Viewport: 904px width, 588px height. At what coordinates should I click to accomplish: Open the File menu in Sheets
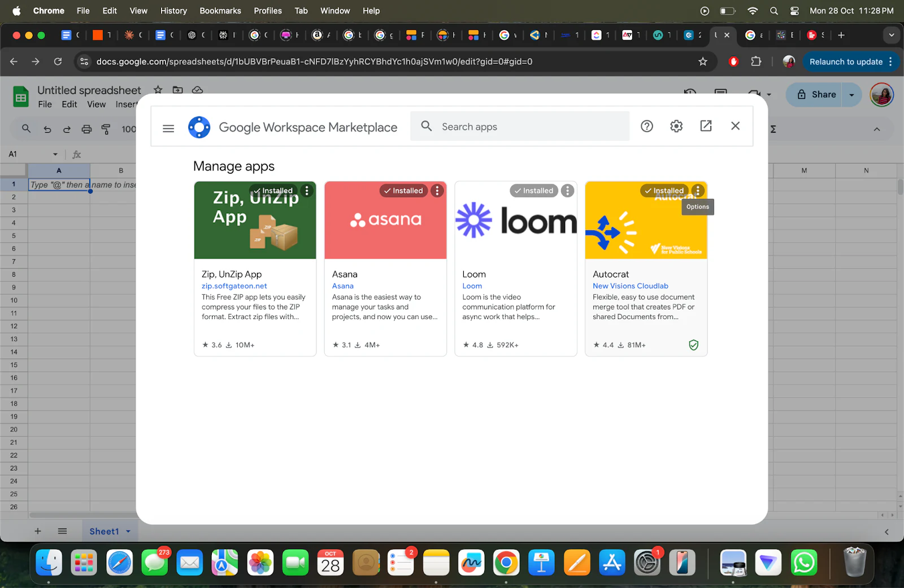45,104
